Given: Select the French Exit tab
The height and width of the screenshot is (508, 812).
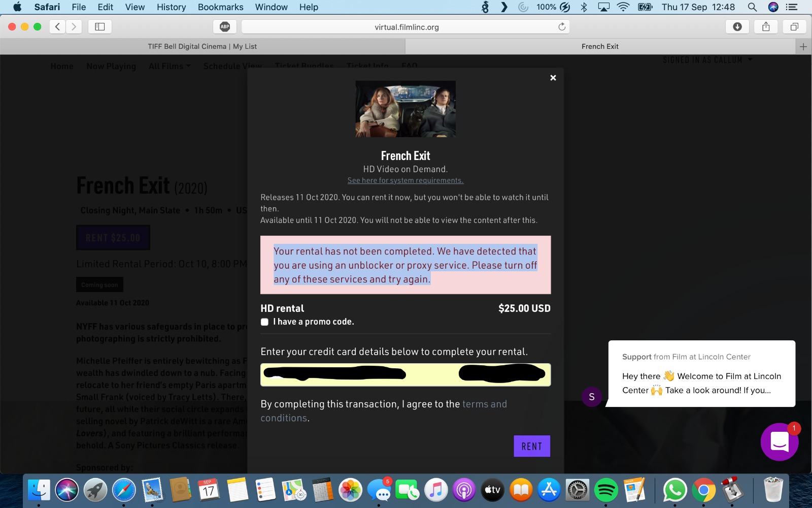Looking at the screenshot, I should tap(600, 46).
